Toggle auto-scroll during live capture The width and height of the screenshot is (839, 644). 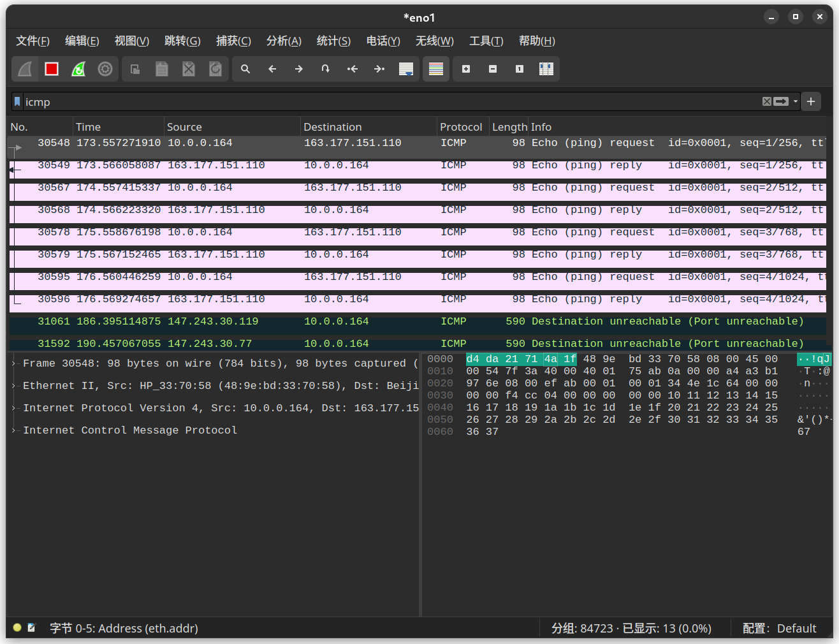point(406,69)
